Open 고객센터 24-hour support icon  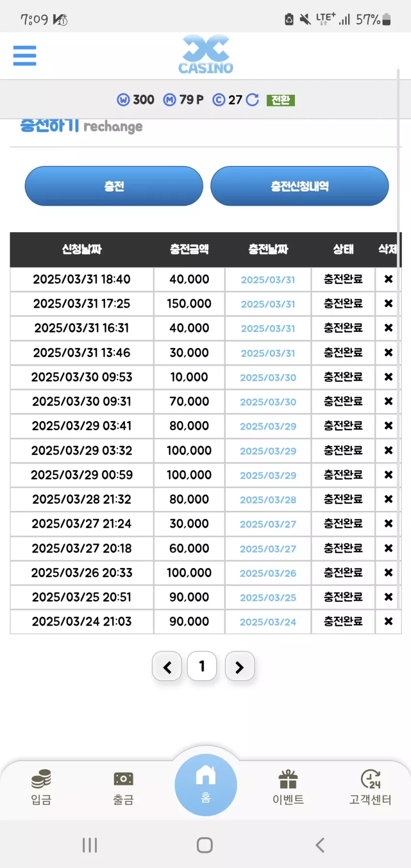(370, 787)
